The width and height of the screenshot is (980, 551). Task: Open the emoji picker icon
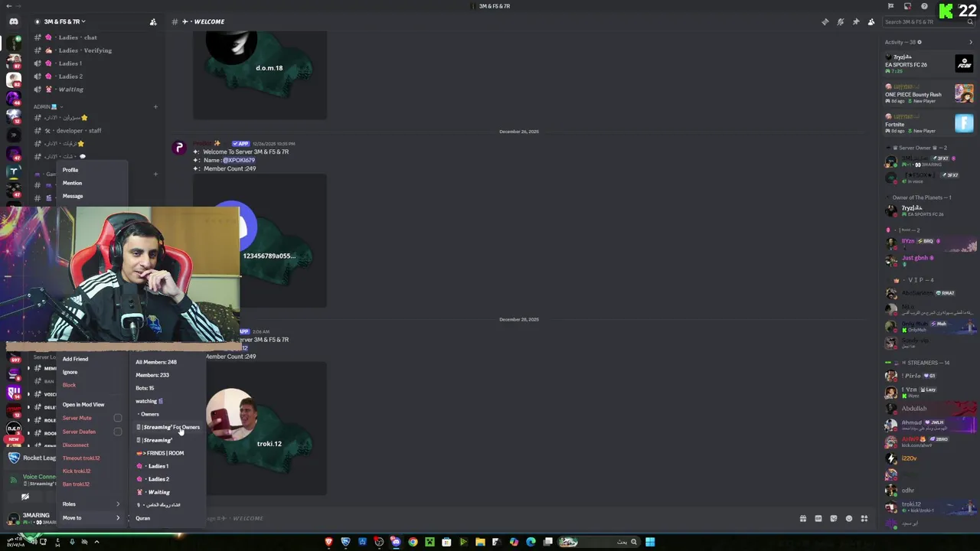coord(848,518)
